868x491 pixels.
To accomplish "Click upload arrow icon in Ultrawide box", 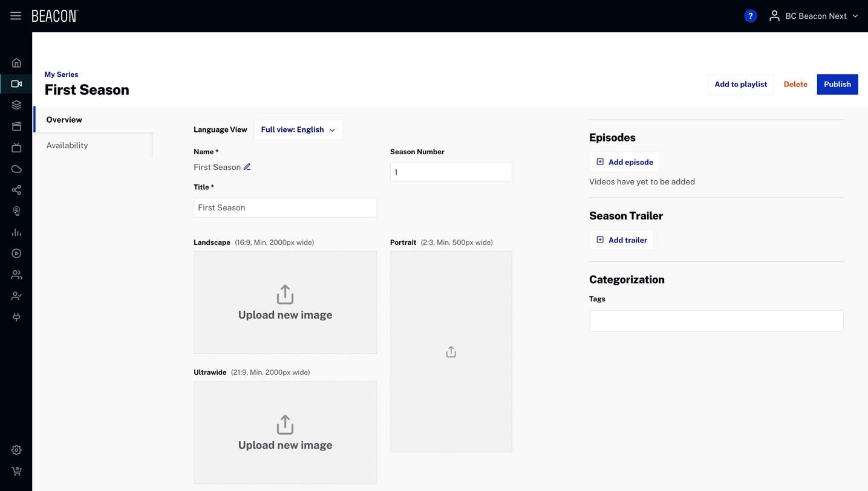I will pos(285,424).
